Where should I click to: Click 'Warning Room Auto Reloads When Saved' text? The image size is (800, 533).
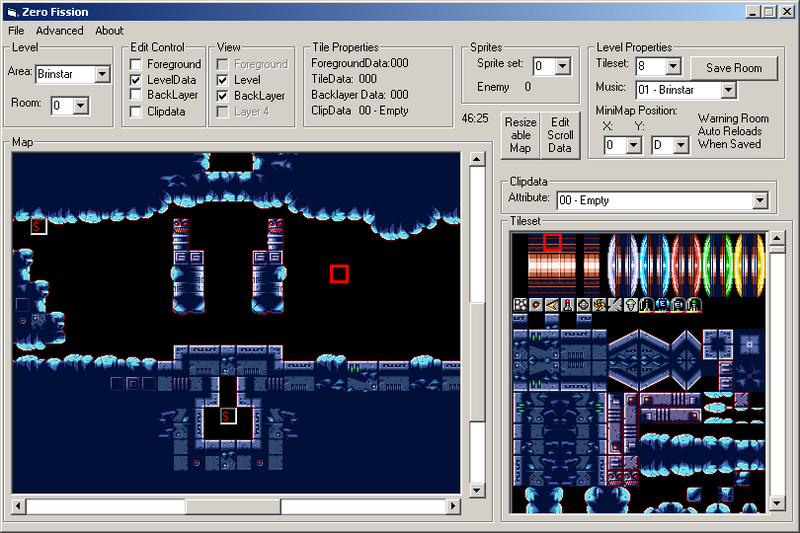click(x=733, y=131)
